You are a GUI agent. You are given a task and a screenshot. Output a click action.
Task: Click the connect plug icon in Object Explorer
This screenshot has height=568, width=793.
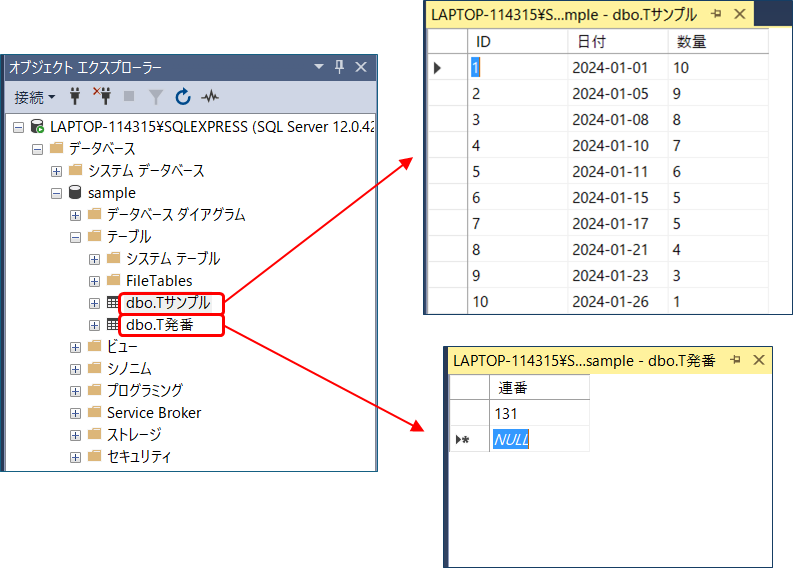pos(75,96)
